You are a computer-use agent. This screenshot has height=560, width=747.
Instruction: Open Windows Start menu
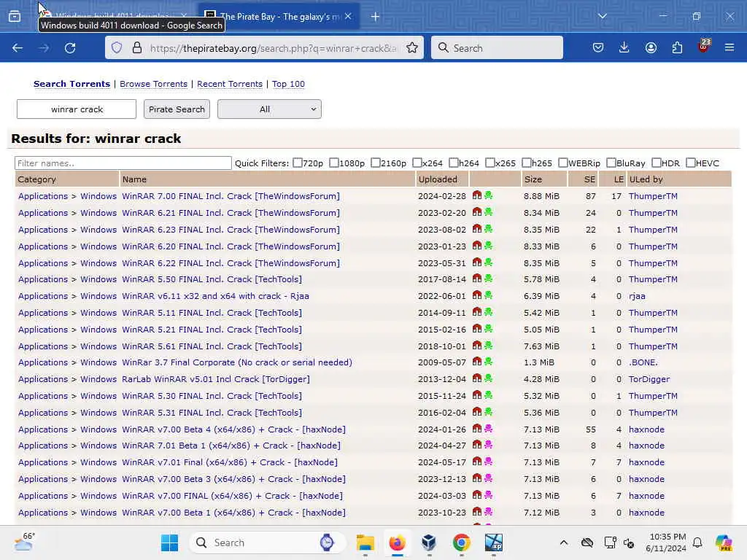pyautogui.click(x=169, y=542)
